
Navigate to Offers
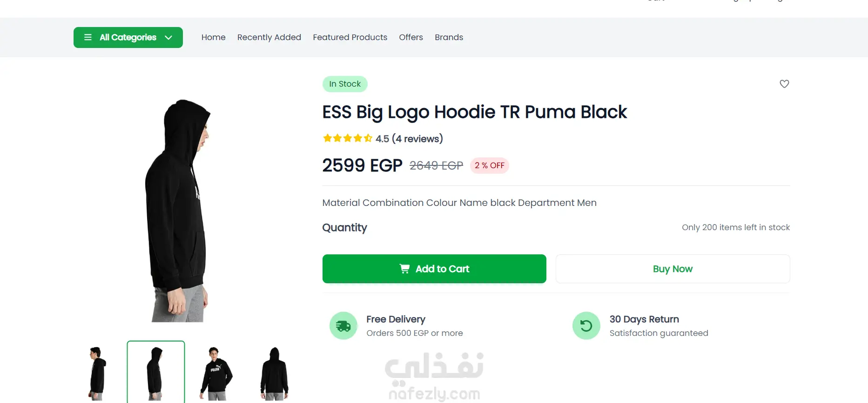point(411,37)
